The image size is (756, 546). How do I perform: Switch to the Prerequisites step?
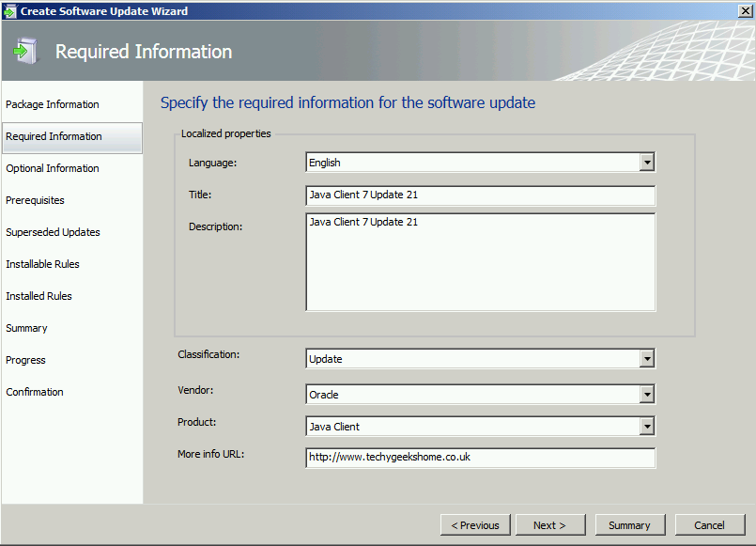point(35,200)
